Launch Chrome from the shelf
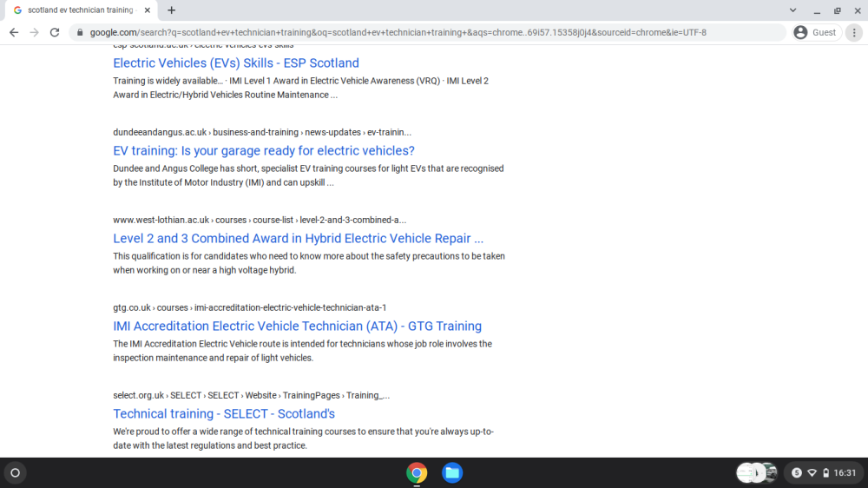Viewport: 868px width, 488px height. [417, 473]
